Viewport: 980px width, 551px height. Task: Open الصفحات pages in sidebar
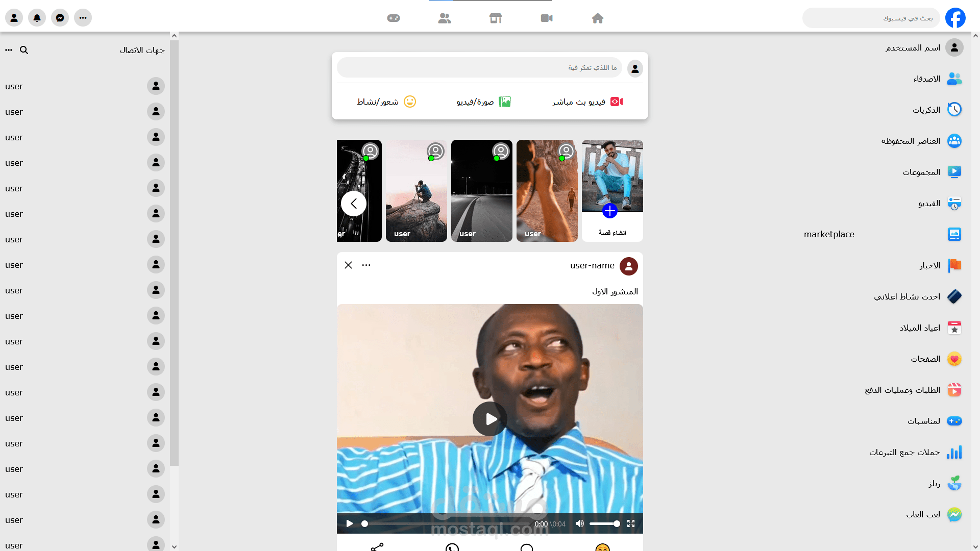click(x=936, y=359)
